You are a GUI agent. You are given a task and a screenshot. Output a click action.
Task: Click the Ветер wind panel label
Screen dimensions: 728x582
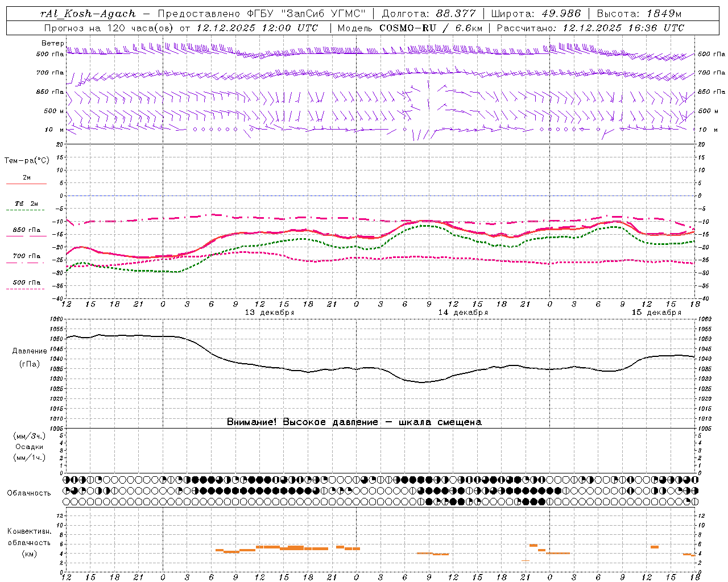pos(53,44)
